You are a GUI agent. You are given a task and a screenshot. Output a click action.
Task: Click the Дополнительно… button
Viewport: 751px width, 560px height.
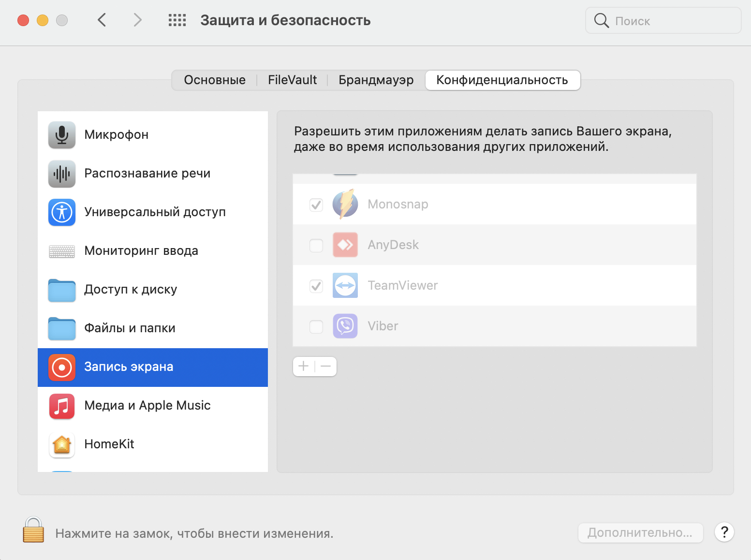(x=640, y=533)
